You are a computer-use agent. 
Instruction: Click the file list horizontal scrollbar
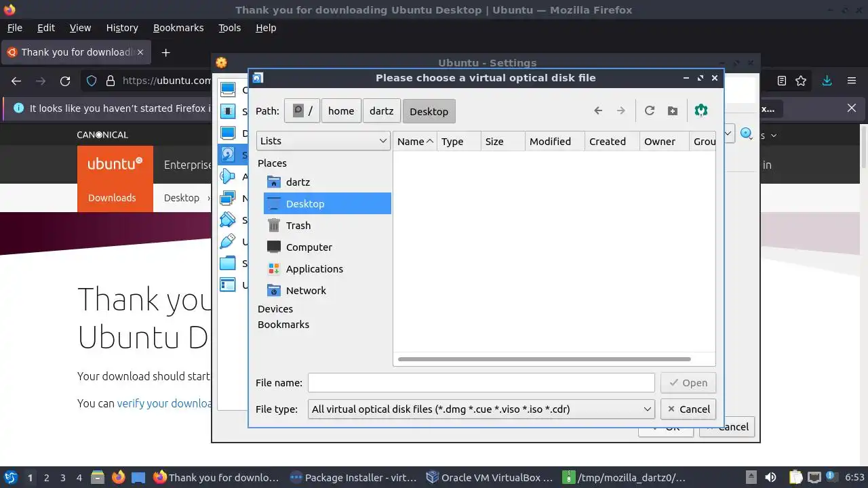(545, 359)
